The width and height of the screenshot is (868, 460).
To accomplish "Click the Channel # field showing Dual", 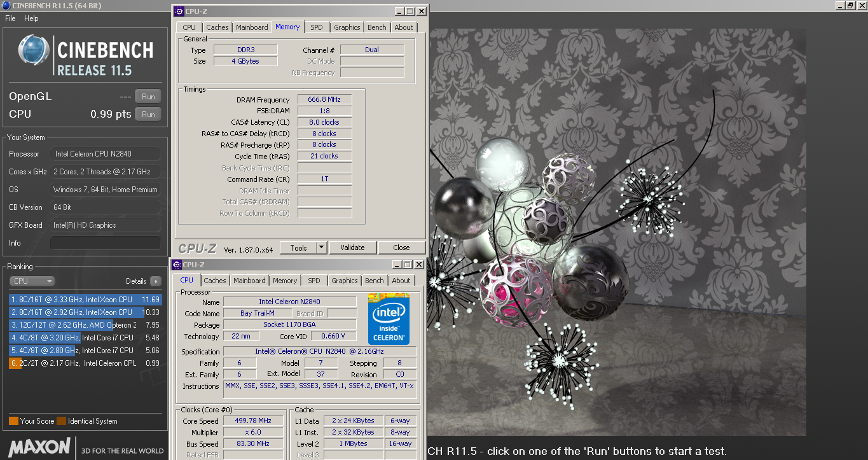I will click(x=372, y=50).
